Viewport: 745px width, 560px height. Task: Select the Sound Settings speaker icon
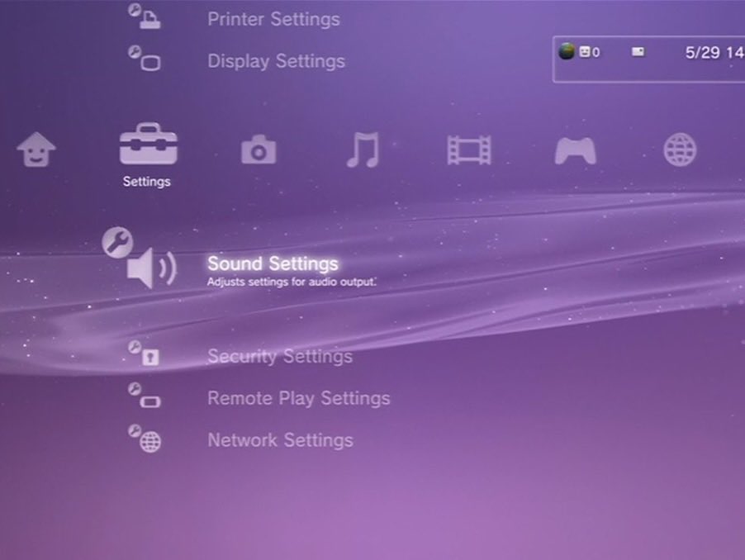140,258
